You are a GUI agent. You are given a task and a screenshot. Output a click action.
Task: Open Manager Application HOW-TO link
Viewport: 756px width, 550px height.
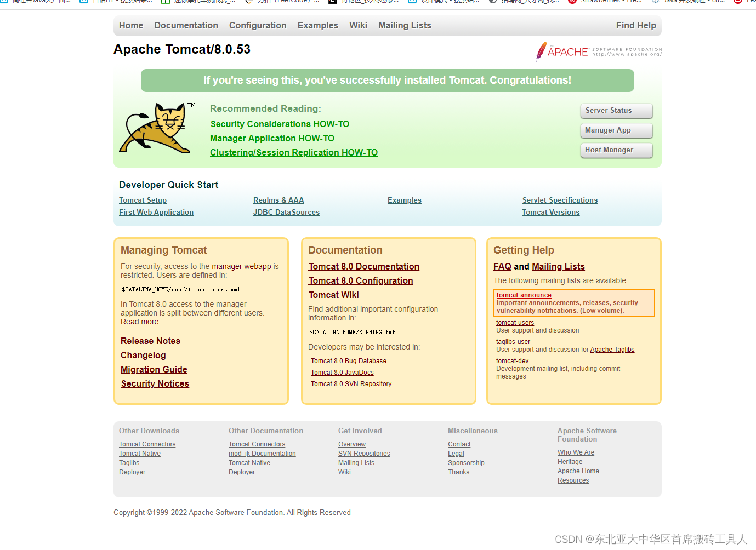coord(272,139)
